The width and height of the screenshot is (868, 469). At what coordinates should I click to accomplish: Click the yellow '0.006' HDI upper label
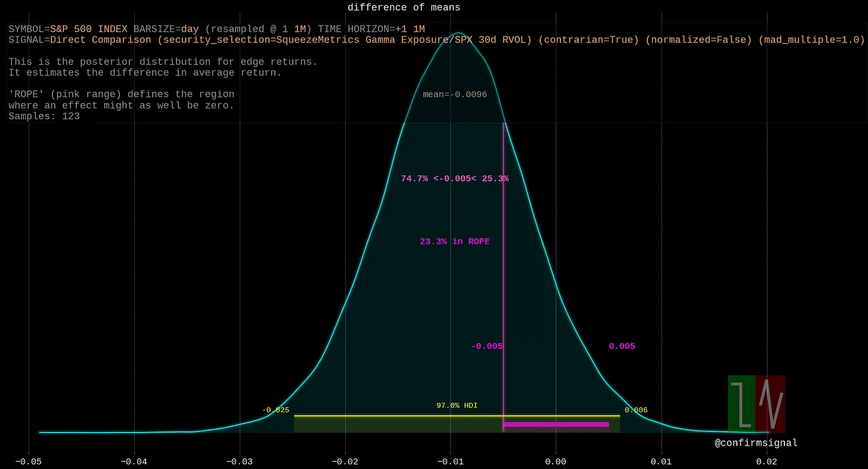[635, 410]
